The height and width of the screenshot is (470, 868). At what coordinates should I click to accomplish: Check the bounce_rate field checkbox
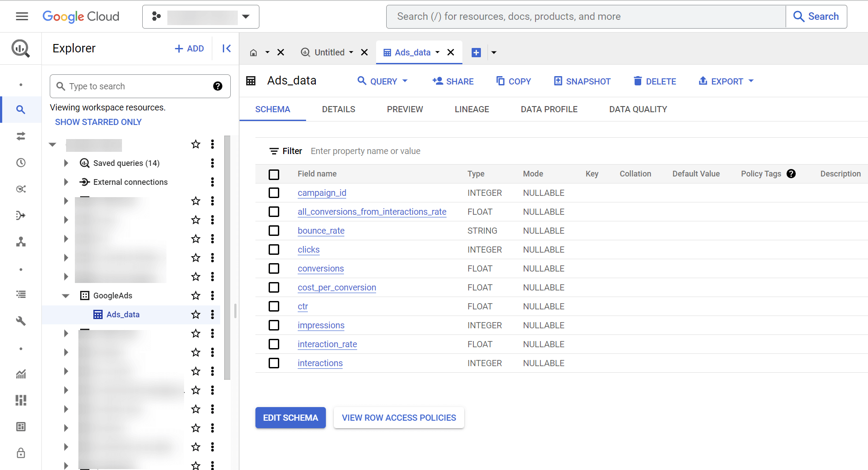(274, 231)
